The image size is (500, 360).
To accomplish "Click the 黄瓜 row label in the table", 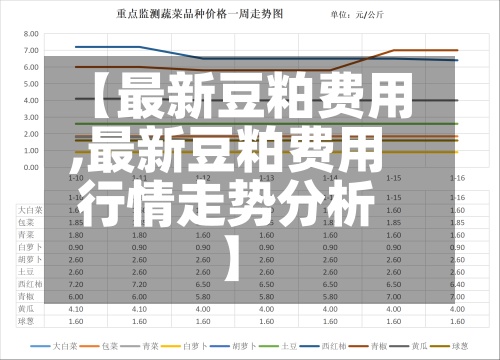I will tap(26, 309).
